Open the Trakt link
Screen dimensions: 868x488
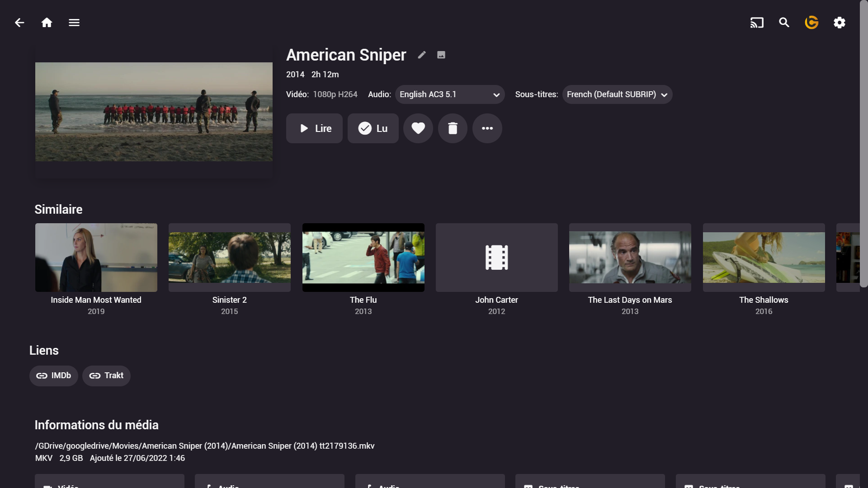(x=106, y=375)
